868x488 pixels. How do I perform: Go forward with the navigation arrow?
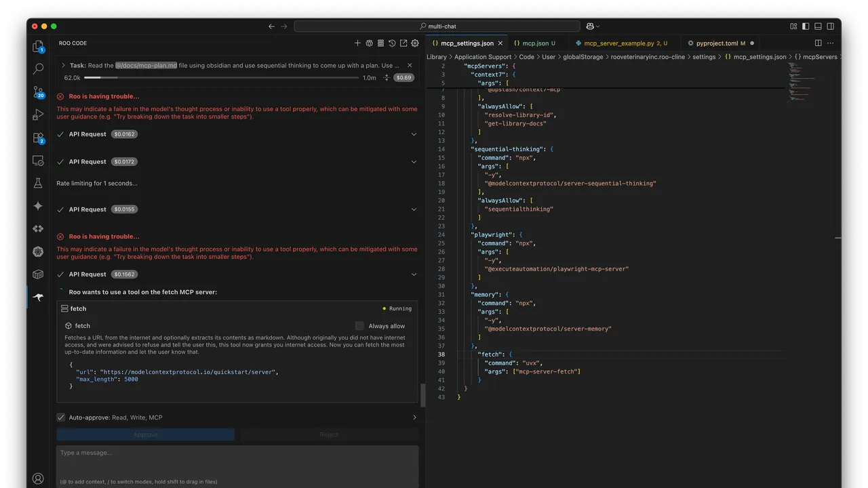pos(284,26)
